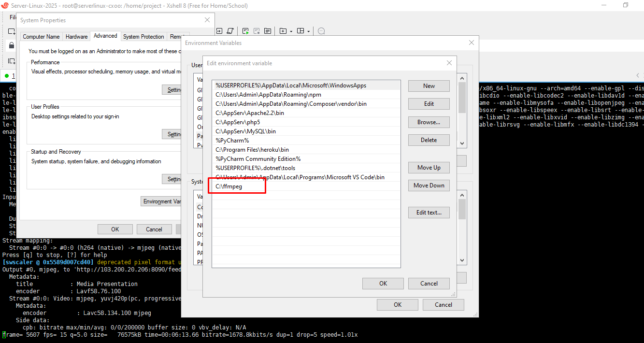This screenshot has height=343, width=644.
Task: Switch to the Hardware tab
Action: [76, 37]
